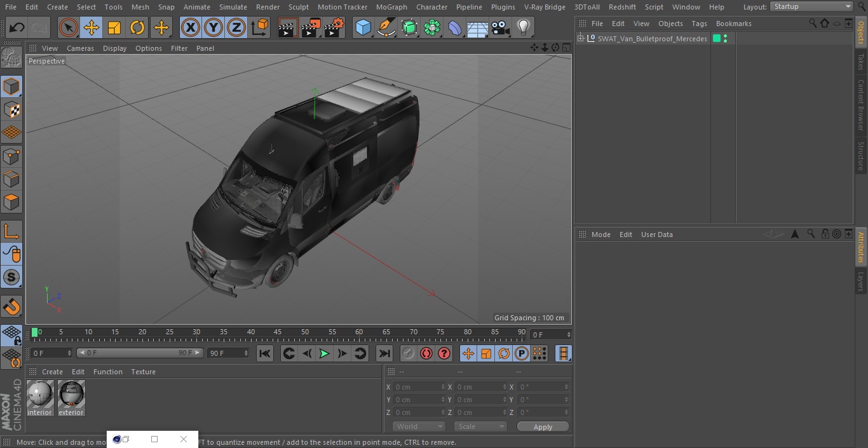This screenshot has width=868, height=448.
Task: Select Polygons mode in left toolbar
Action: (11, 202)
